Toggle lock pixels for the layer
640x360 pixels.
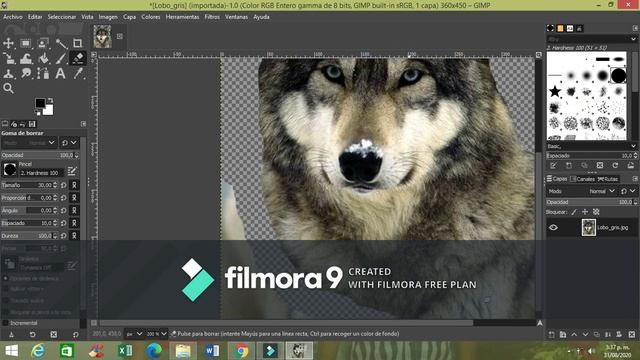574,212
